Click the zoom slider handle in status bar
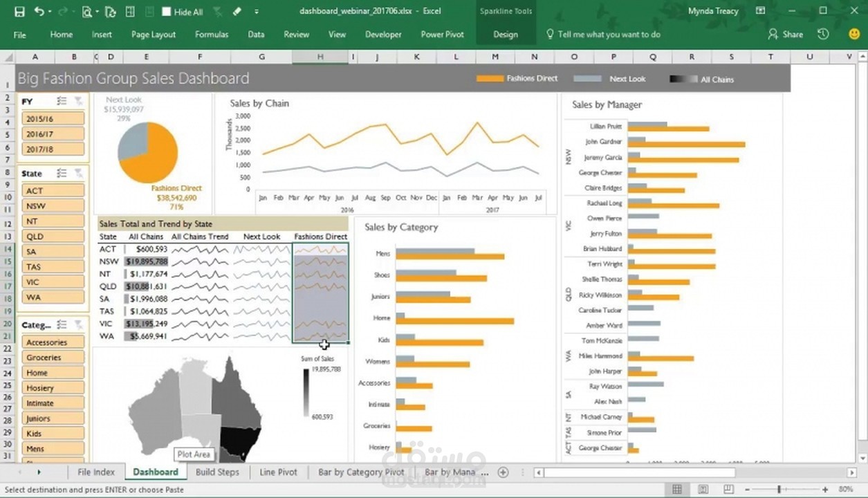The image size is (868, 498). [x=779, y=490]
